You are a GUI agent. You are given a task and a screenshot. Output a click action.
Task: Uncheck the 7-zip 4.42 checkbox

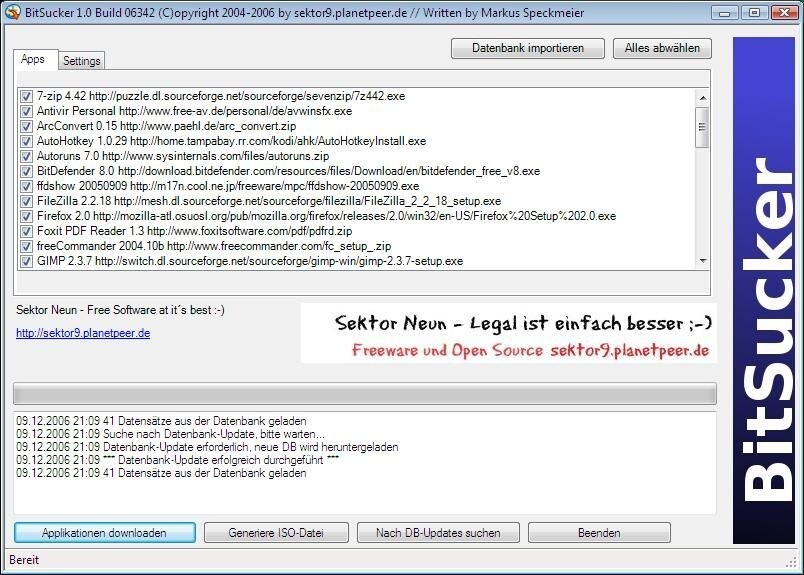pyautogui.click(x=26, y=96)
